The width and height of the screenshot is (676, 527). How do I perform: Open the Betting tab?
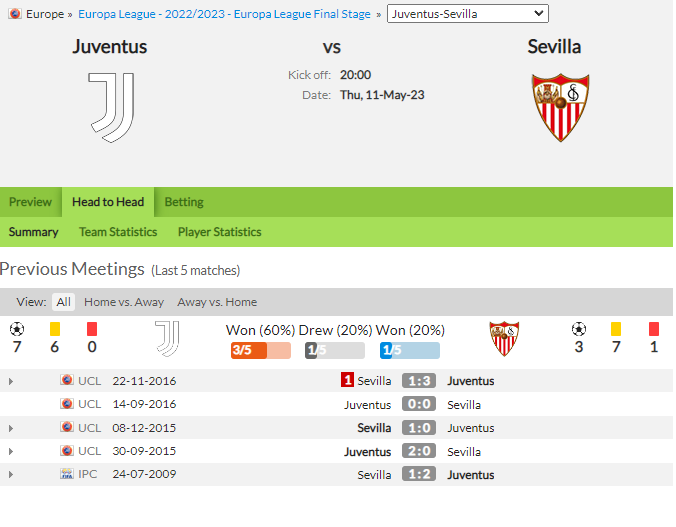click(184, 202)
